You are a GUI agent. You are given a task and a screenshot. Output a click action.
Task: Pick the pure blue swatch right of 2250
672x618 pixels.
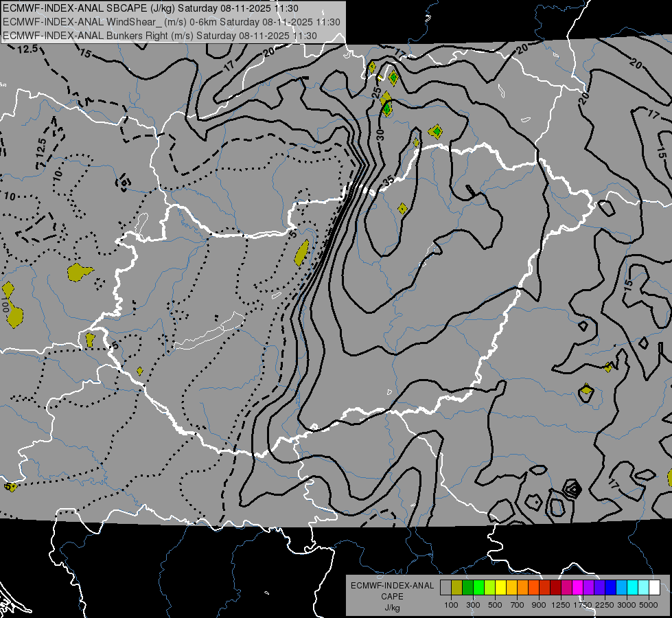coord(611,587)
